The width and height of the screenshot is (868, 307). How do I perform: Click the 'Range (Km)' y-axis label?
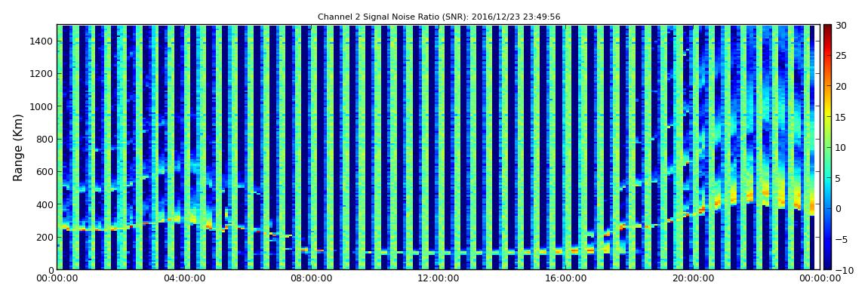click(18, 148)
